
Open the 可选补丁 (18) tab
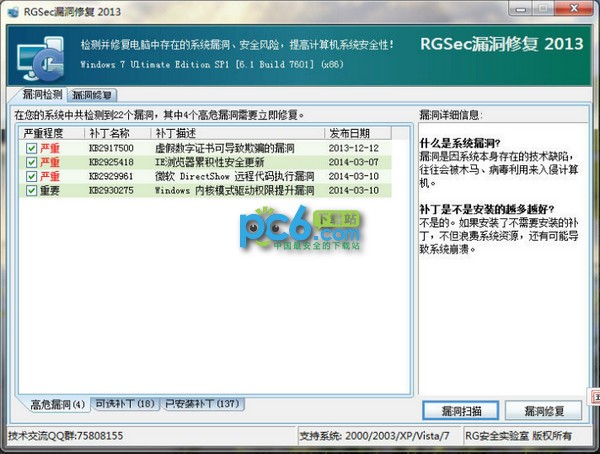pyautogui.click(x=125, y=404)
